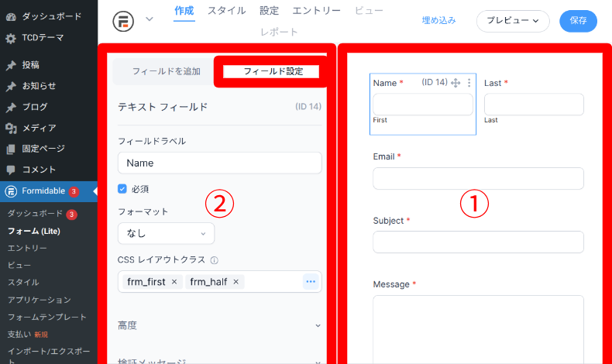Expand the 高度 section

pos(220,325)
